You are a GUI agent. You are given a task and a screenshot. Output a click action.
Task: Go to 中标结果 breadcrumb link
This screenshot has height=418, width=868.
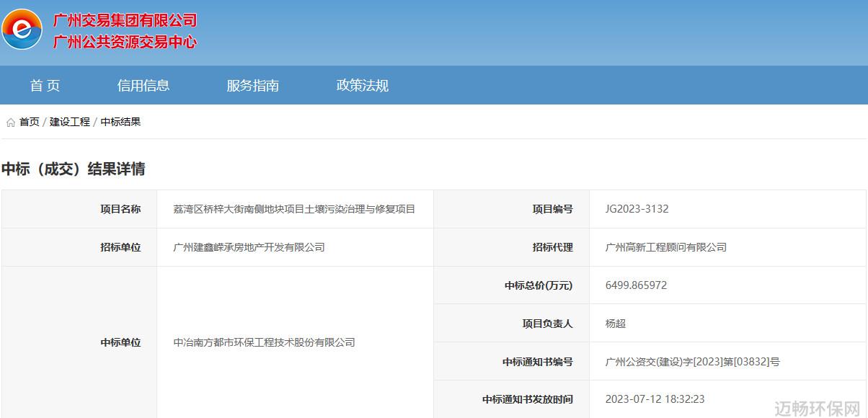tap(120, 122)
